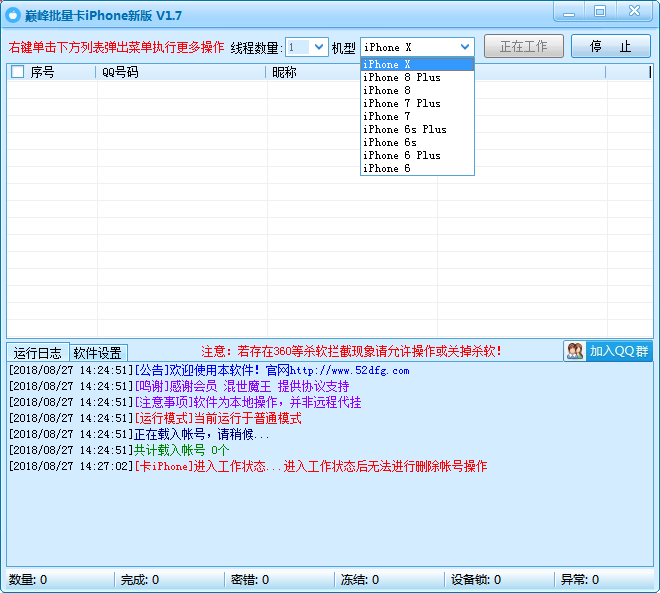The width and height of the screenshot is (660, 593).
Task: Select iPhone 7 Plus model
Action: [417, 104]
